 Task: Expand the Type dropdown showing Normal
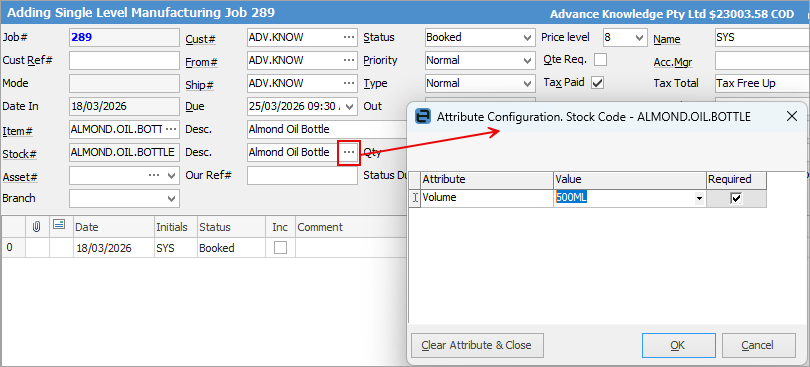(527, 83)
